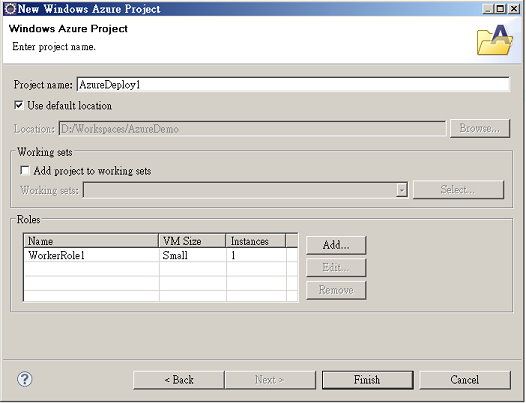Click the Azure folder wizard icon
526x403 pixels.
(x=495, y=40)
